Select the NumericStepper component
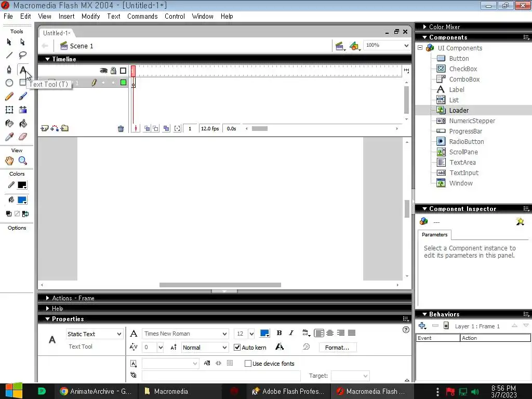Screen dimensions: 532x399 [x=472, y=121]
